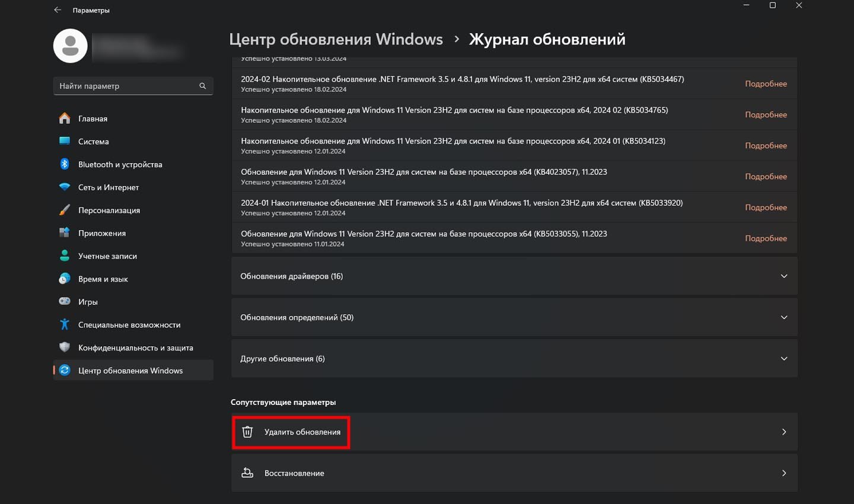Click Удалить обновления option

click(x=514, y=432)
